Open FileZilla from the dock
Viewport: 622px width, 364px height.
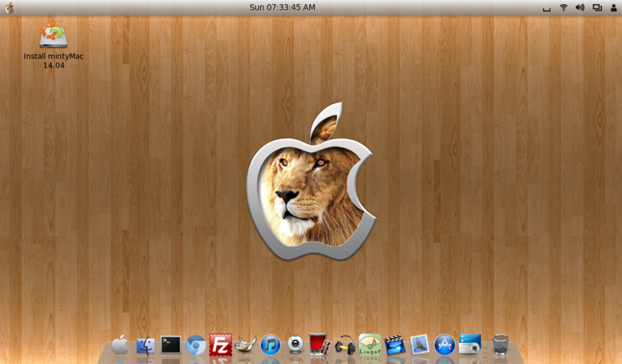coord(220,345)
